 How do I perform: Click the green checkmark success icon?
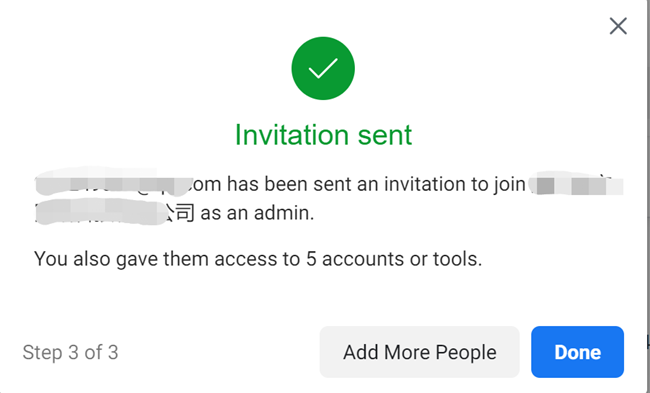pyautogui.click(x=323, y=68)
